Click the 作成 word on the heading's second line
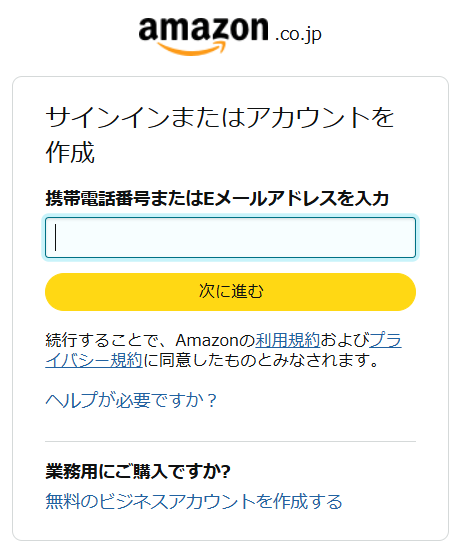The height and width of the screenshot is (542, 453). point(70,152)
